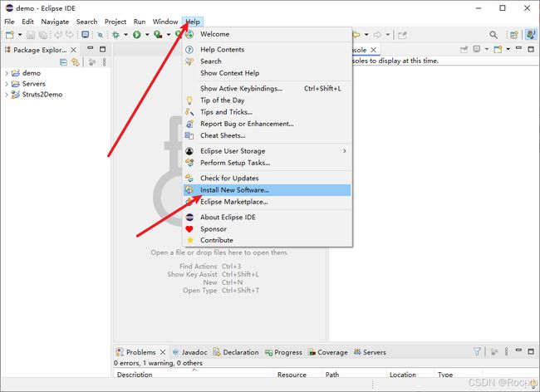Click the Save toolbar icon
This screenshot has width=540, height=392.
[31, 35]
